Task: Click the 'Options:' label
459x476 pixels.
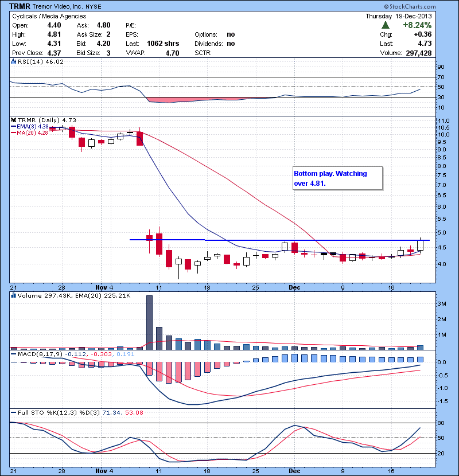Action: 206,34
